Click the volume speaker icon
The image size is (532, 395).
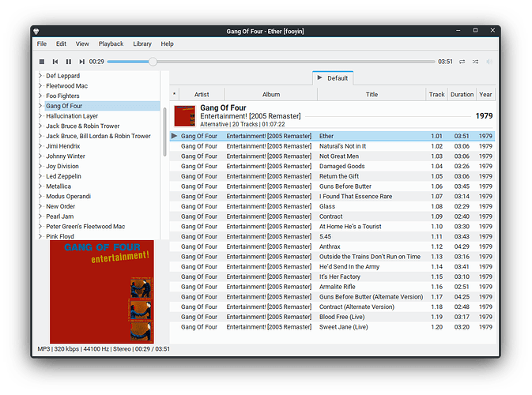(489, 62)
